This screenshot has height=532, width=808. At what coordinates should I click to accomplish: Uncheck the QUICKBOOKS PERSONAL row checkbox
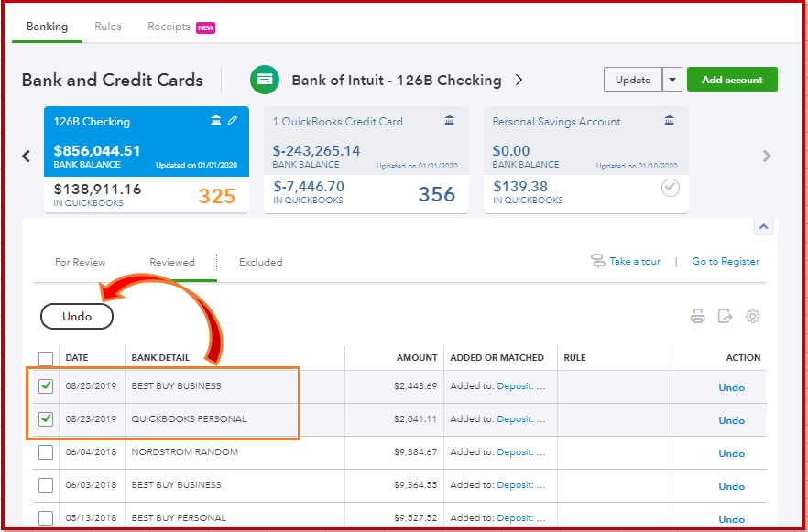tap(46, 419)
